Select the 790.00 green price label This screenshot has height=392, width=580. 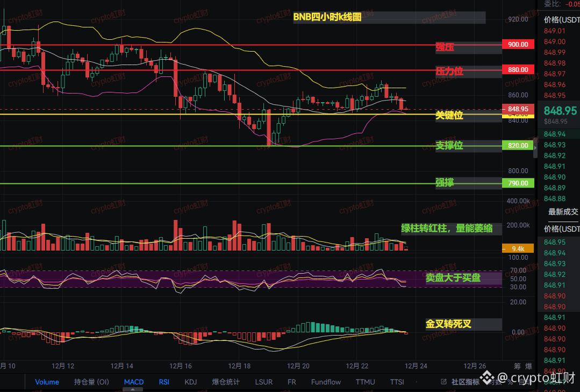point(518,183)
